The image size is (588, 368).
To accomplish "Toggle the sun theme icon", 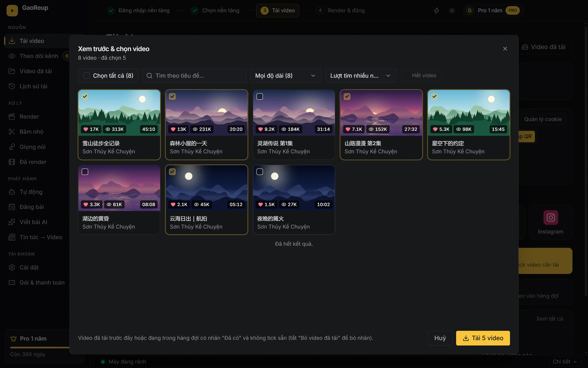I will [452, 10].
